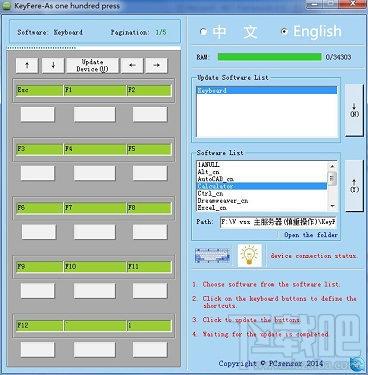Image resolution: width=368 pixels, height=375 pixels.
Task: Select Calculator in the Software List
Action: 262,186
